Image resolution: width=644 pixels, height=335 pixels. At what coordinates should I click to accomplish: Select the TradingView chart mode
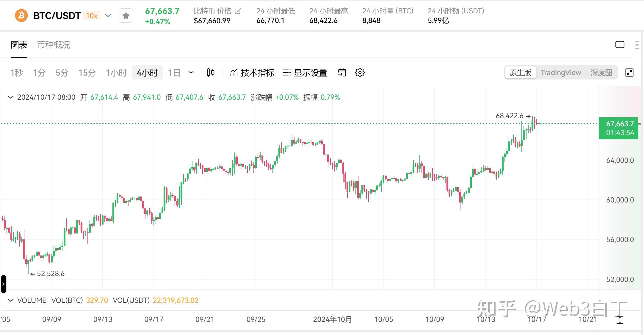(561, 73)
